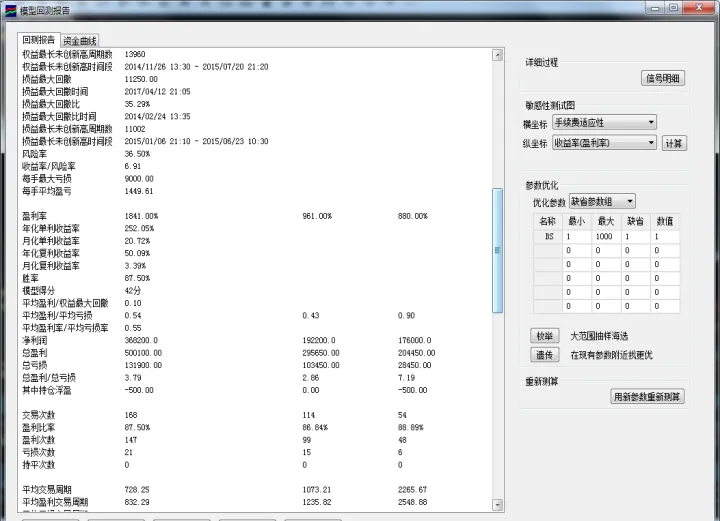The image size is (720, 521).
Task: Click the 胜率 value 87.50%
Action: point(137,278)
